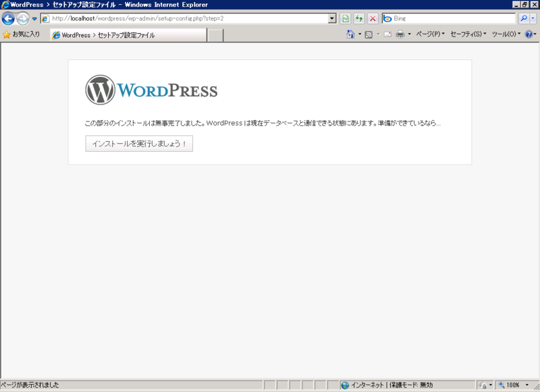This screenshot has height=392, width=540.
Task: Click the Home page icon
Action: tap(350, 34)
